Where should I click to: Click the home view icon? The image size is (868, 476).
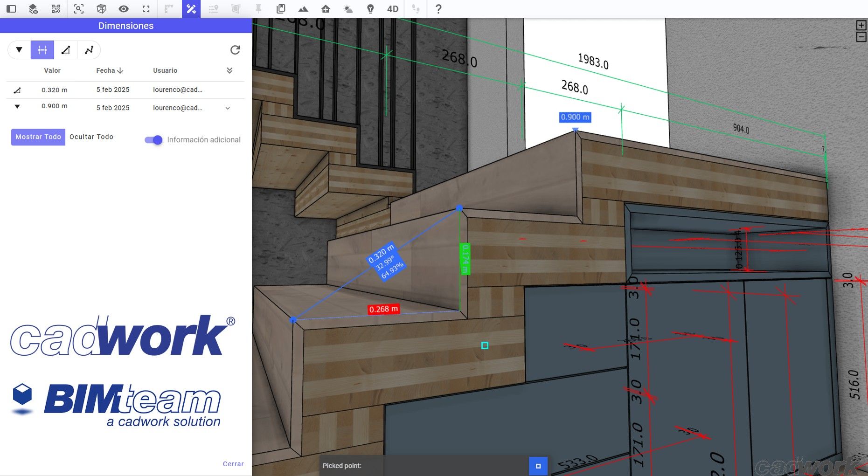click(x=326, y=9)
